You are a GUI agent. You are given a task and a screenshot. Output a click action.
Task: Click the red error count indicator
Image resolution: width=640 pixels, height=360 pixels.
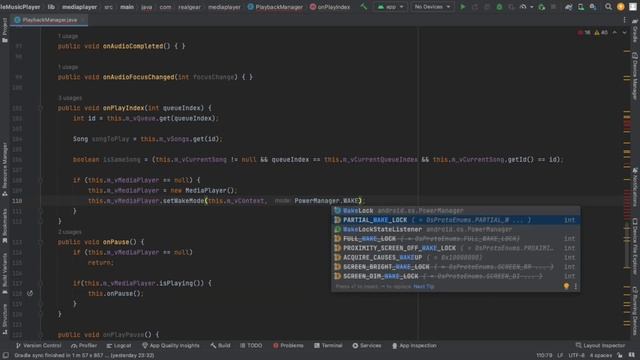(584, 32)
